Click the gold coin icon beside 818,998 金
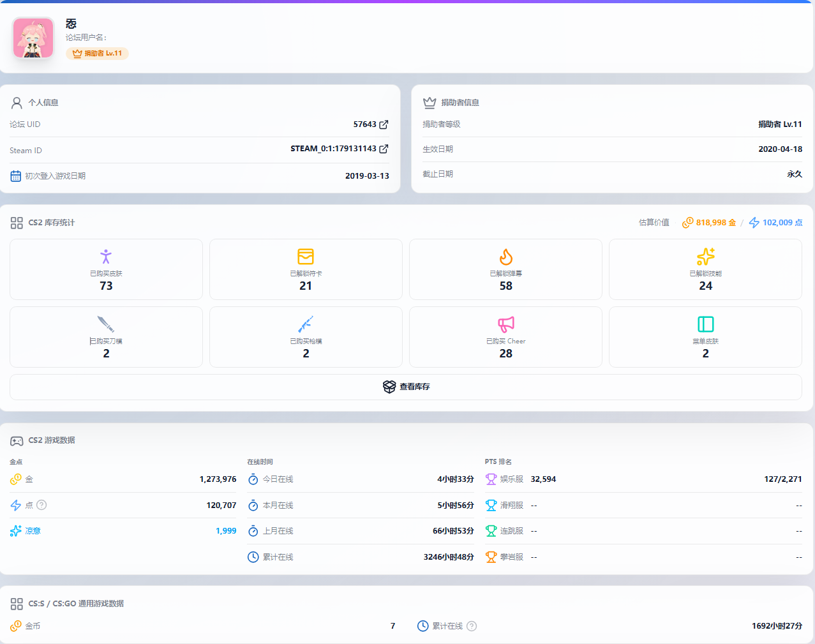 click(x=687, y=223)
